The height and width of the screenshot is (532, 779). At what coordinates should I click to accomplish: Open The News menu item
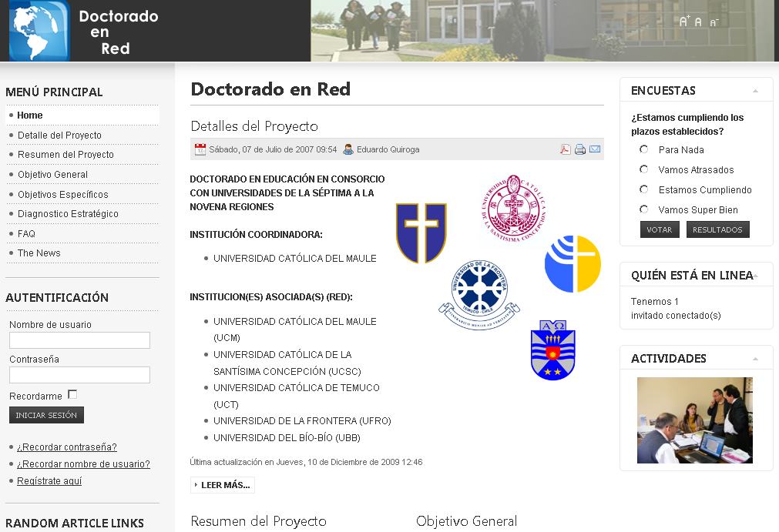[x=82, y=253]
